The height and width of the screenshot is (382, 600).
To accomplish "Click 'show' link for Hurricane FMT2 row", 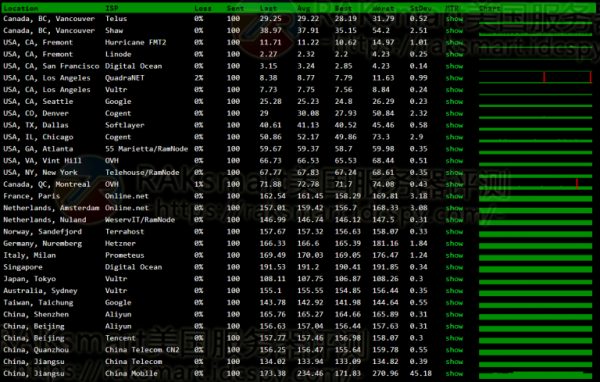I will coord(454,42).
